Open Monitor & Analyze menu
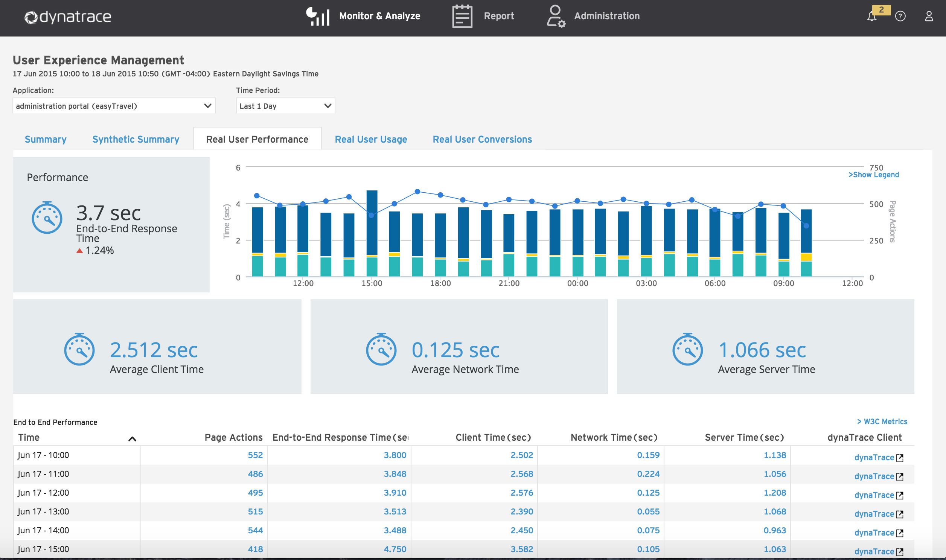The width and height of the screenshot is (946, 560). click(x=379, y=16)
